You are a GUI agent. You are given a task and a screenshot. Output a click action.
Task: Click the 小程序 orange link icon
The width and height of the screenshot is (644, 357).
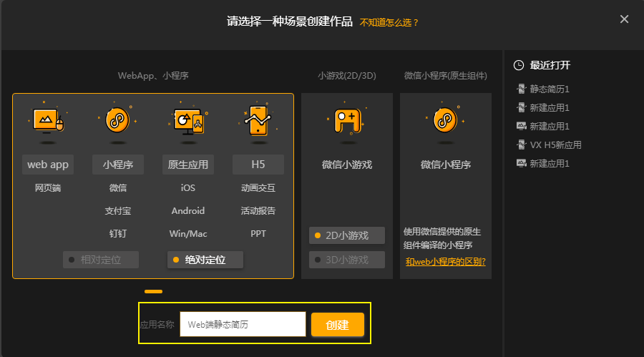(117, 120)
